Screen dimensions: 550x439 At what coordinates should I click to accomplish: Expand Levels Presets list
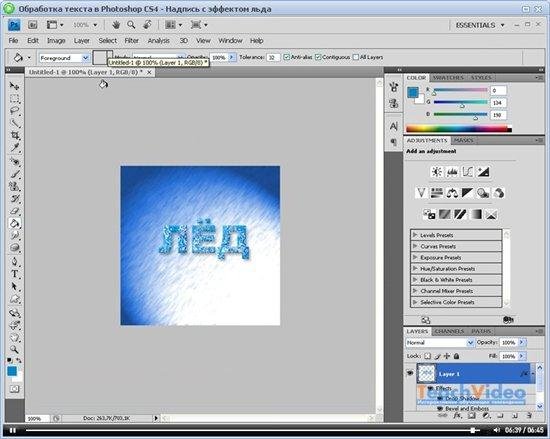(x=415, y=235)
